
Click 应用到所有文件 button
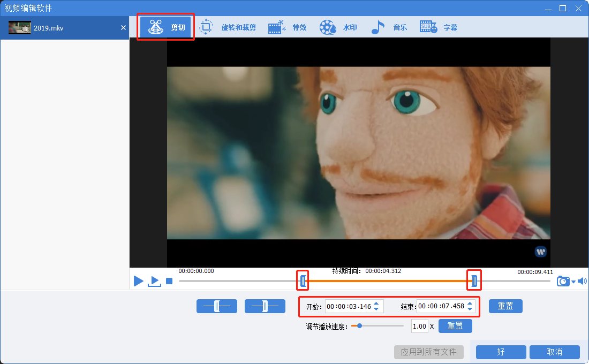pyautogui.click(x=428, y=352)
